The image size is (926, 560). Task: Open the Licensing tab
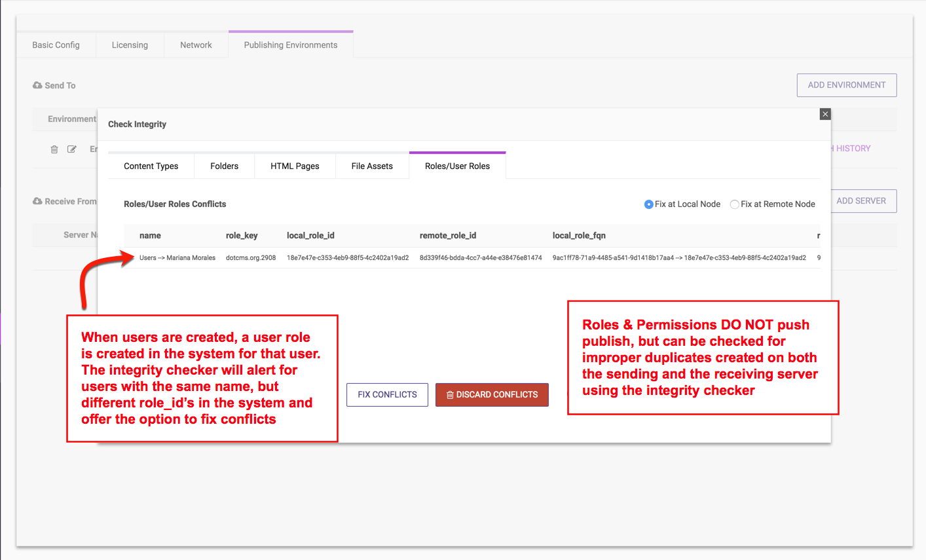pos(130,45)
